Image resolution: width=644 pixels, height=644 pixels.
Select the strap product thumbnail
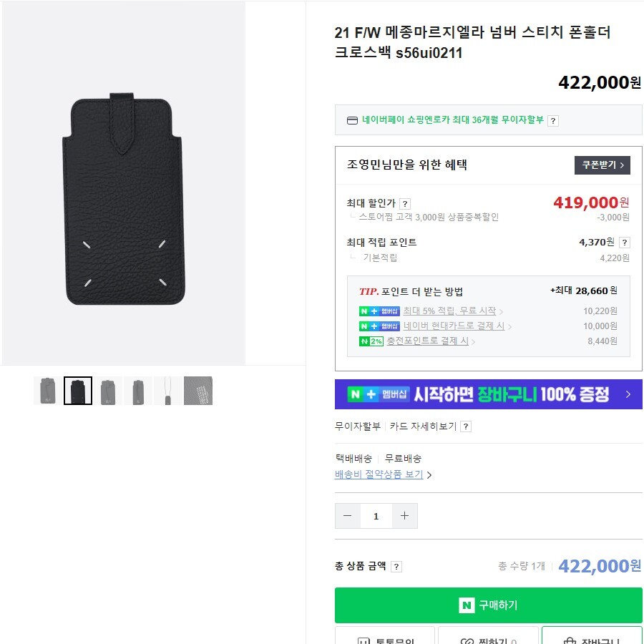[167, 391]
